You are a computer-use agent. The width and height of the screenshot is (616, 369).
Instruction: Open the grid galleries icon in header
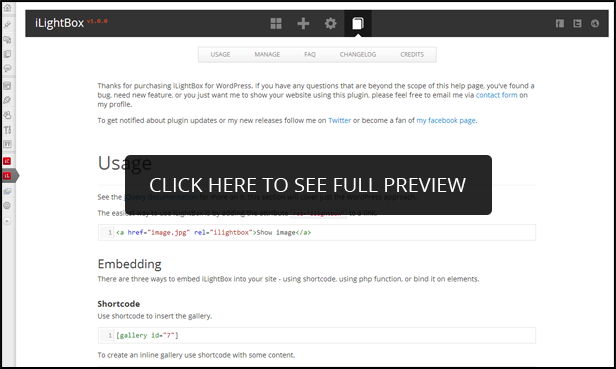pos(276,24)
